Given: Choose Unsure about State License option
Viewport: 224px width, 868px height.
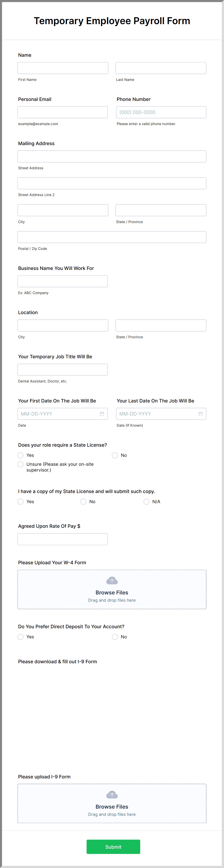Looking at the screenshot, I should [20, 464].
